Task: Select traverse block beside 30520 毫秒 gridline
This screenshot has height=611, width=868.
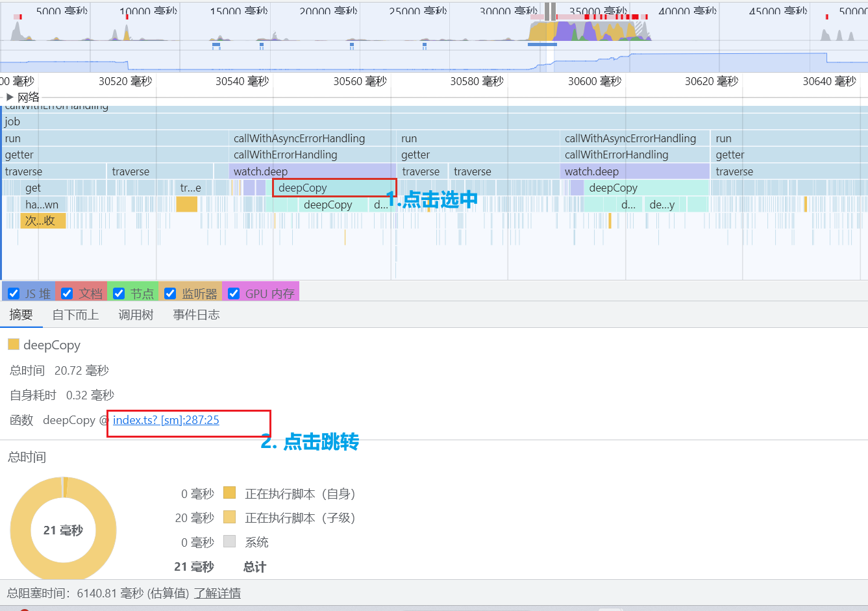Action: pos(160,171)
